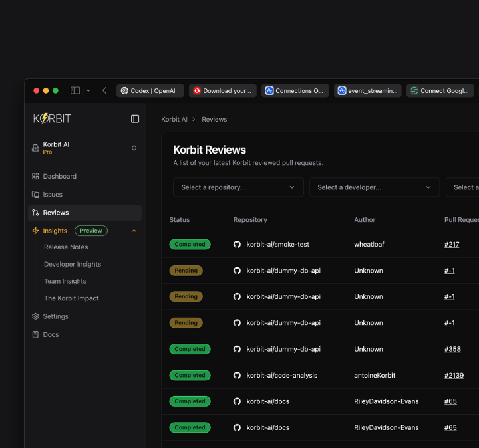Toggle the browser sidebar button
The image size is (479, 448).
tap(75, 90)
